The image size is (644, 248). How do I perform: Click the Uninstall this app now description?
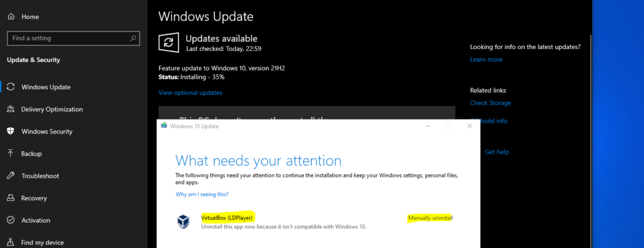point(284,227)
